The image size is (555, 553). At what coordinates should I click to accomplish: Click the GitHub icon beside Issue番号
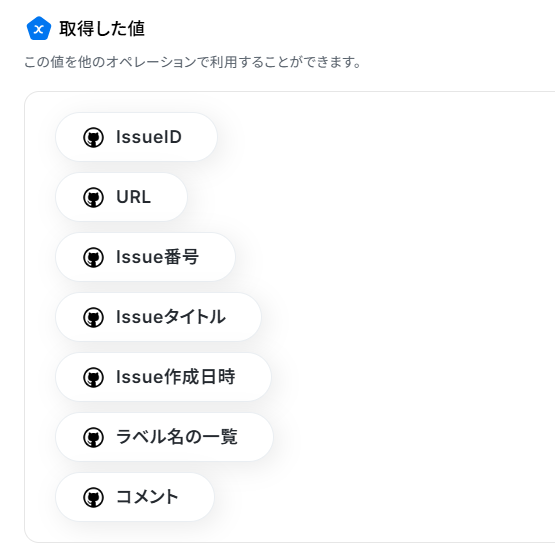93,257
